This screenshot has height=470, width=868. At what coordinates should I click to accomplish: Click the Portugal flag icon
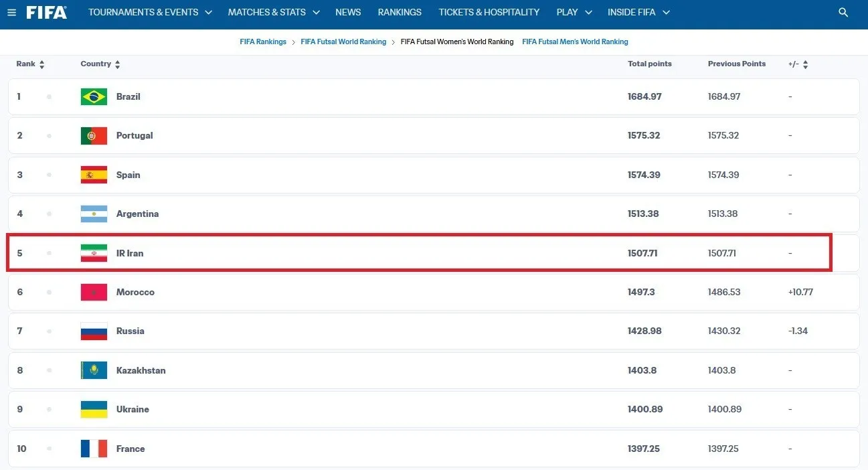pos(94,136)
